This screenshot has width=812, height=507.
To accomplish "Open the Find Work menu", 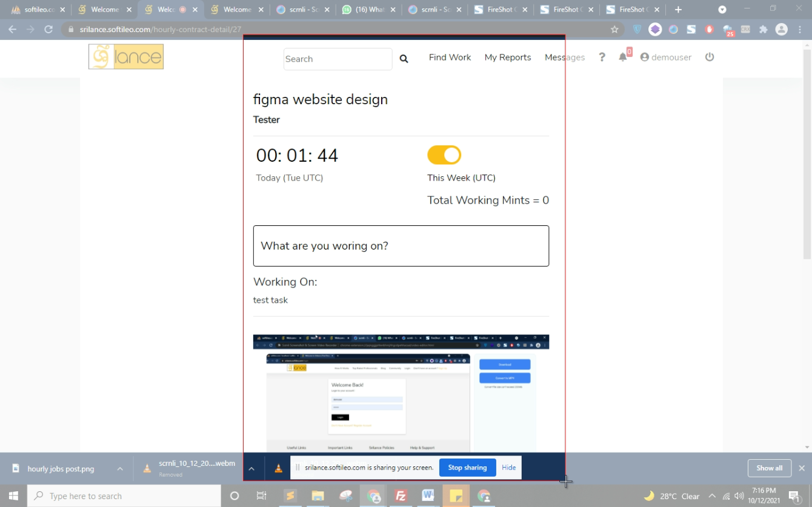I will point(450,57).
